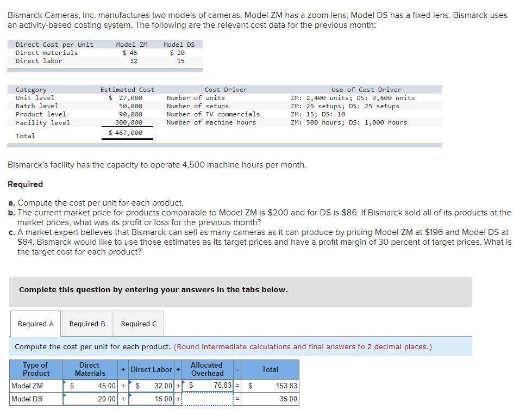Image resolution: width=532 pixels, height=409 pixels.
Task: Click the Use of Cost Driver header
Action: click(366, 90)
